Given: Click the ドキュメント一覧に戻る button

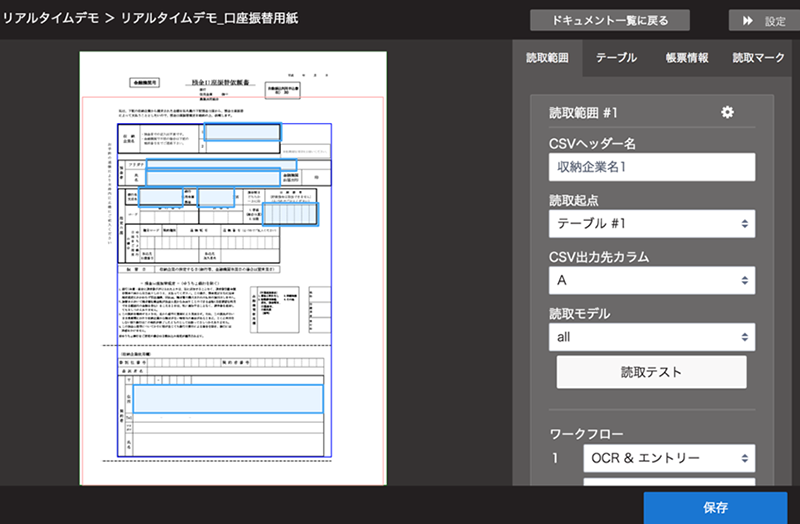Looking at the screenshot, I should point(611,20).
